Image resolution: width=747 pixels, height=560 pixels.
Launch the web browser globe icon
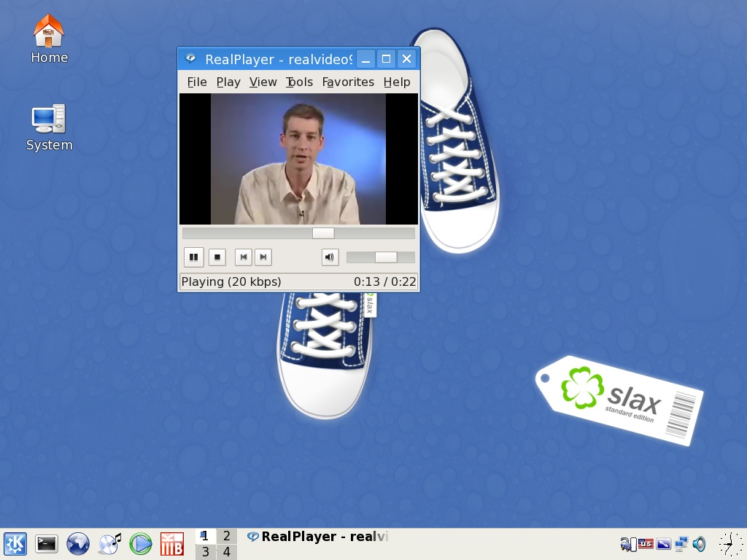click(x=77, y=544)
